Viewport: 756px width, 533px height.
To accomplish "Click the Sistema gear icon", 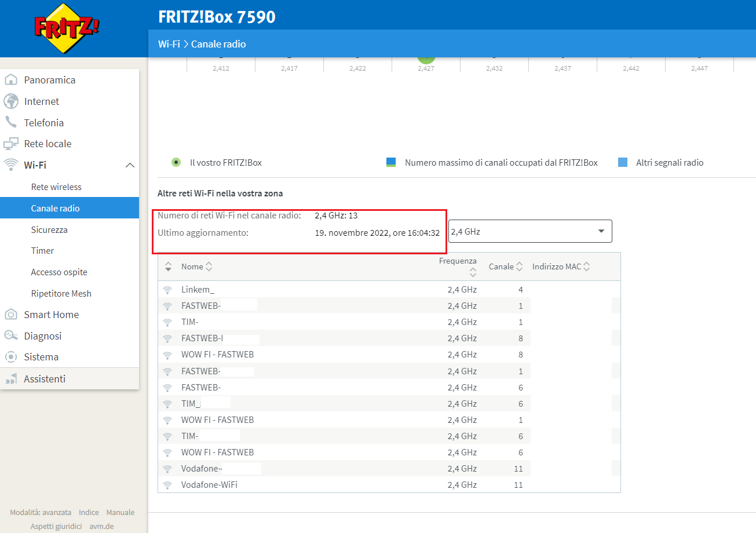I will pos(11,357).
